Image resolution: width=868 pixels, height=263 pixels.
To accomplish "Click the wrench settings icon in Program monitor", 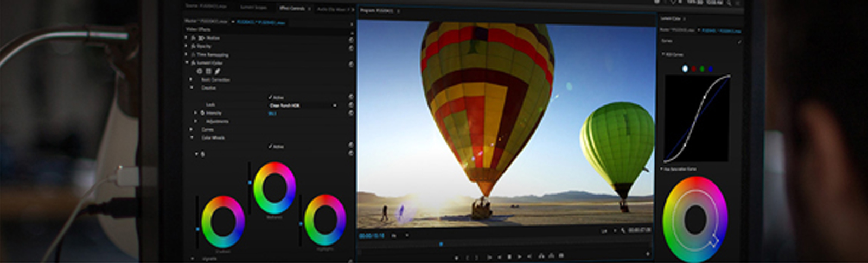I will coord(622,231).
